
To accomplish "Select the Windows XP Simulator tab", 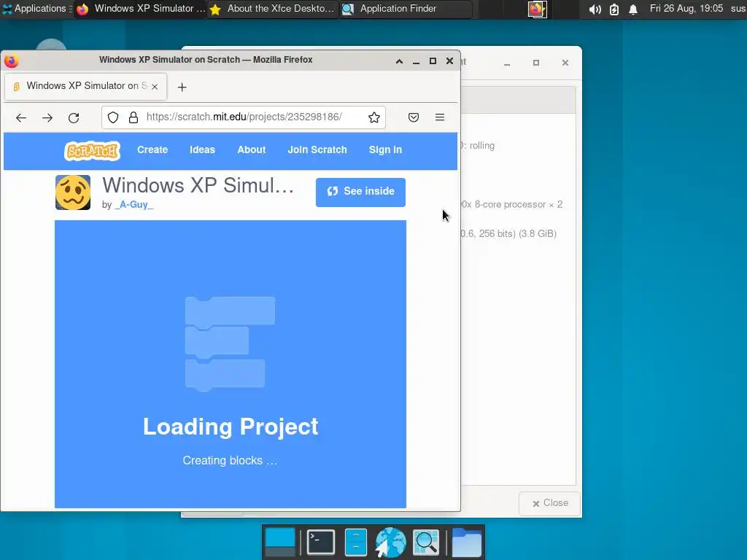I will point(85,86).
